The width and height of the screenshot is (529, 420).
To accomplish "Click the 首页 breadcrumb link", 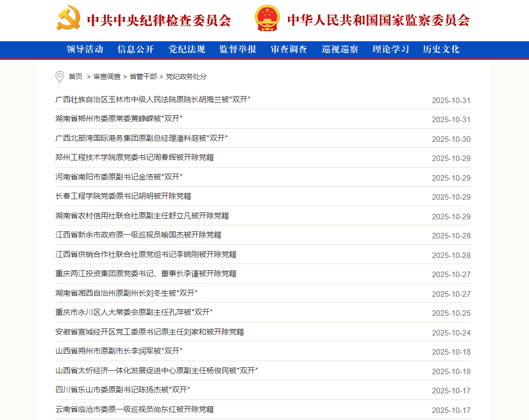I will coord(75,76).
